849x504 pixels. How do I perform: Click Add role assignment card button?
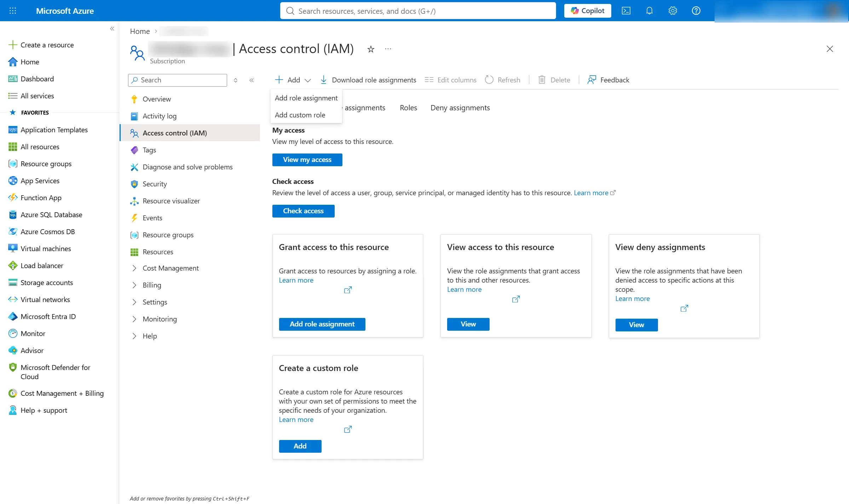coord(322,324)
